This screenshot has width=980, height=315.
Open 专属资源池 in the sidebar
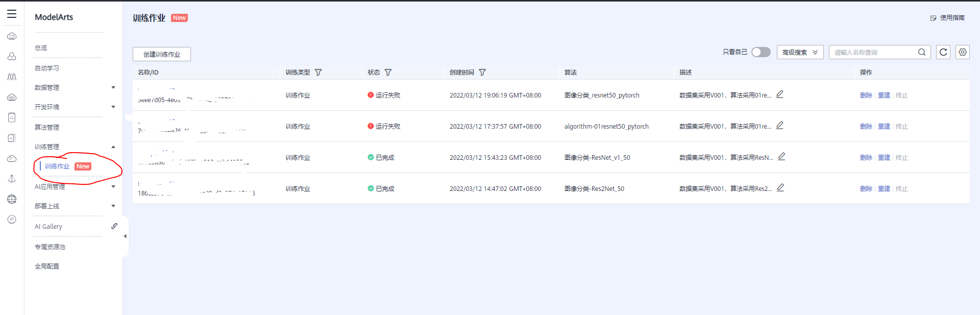50,247
